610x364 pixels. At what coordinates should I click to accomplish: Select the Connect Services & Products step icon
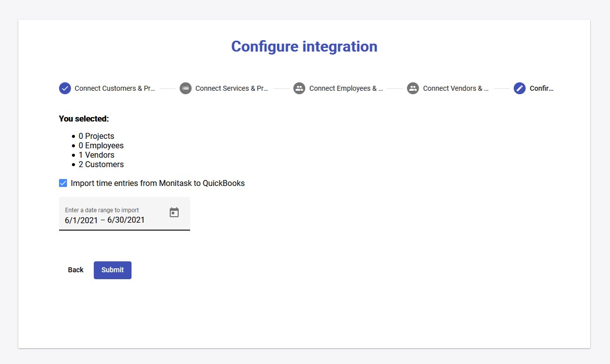pos(185,88)
